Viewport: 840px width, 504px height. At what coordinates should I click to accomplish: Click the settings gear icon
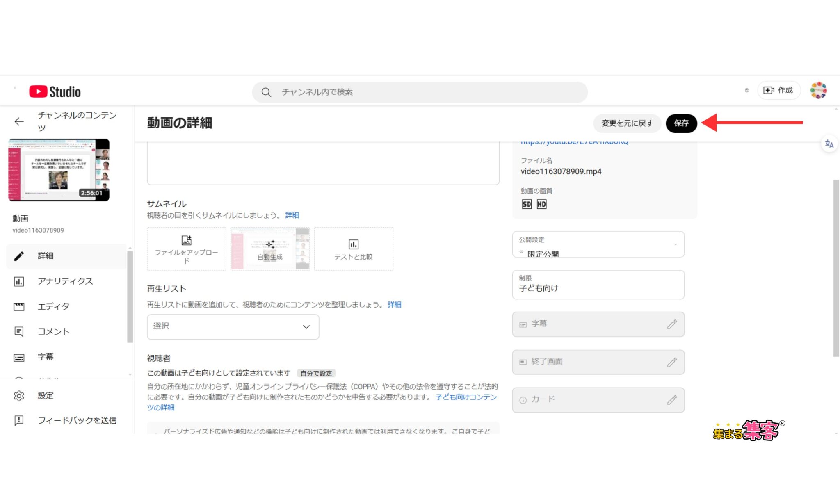19,396
